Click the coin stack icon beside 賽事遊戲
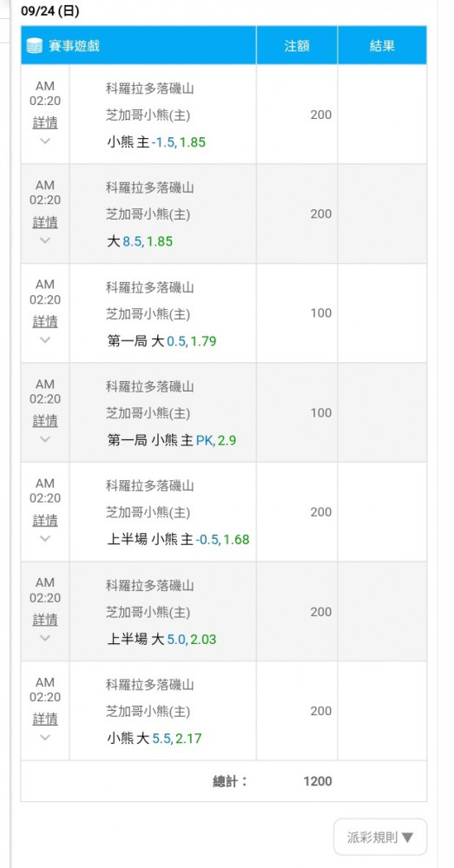The image size is (454, 868). [35, 45]
